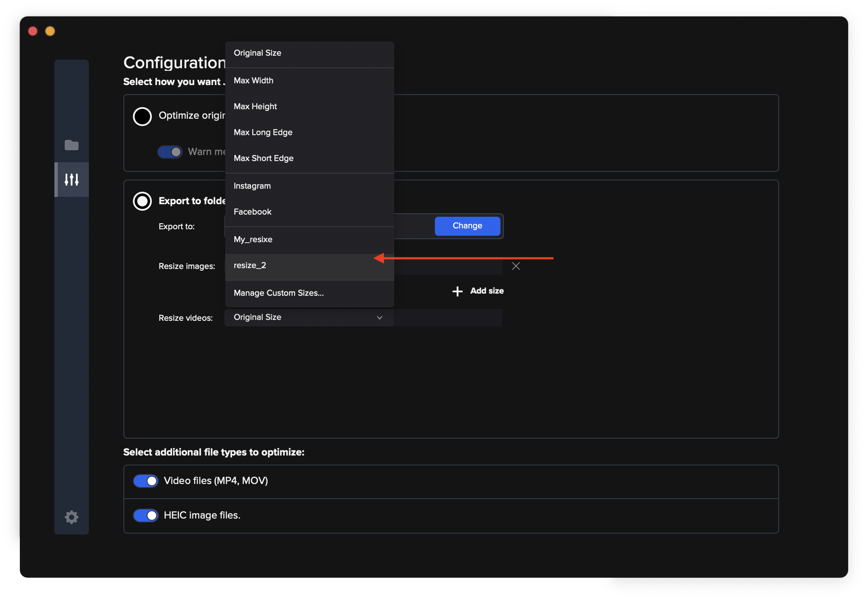Toggle Video files (MP4, MOV) switch
868x601 pixels.
(146, 481)
